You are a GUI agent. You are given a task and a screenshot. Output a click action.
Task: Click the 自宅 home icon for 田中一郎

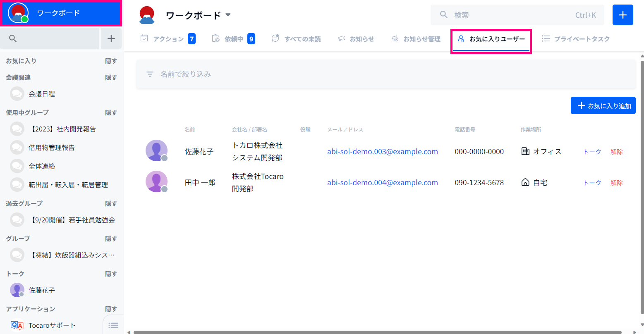[525, 182]
